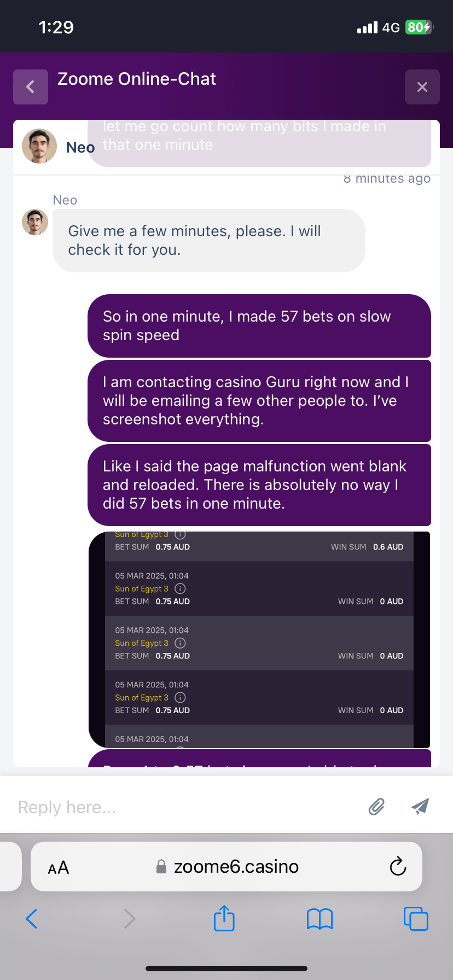The width and height of the screenshot is (453, 980).
Task: Go back with Safari's back arrow
Action: click(x=32, y=919)
